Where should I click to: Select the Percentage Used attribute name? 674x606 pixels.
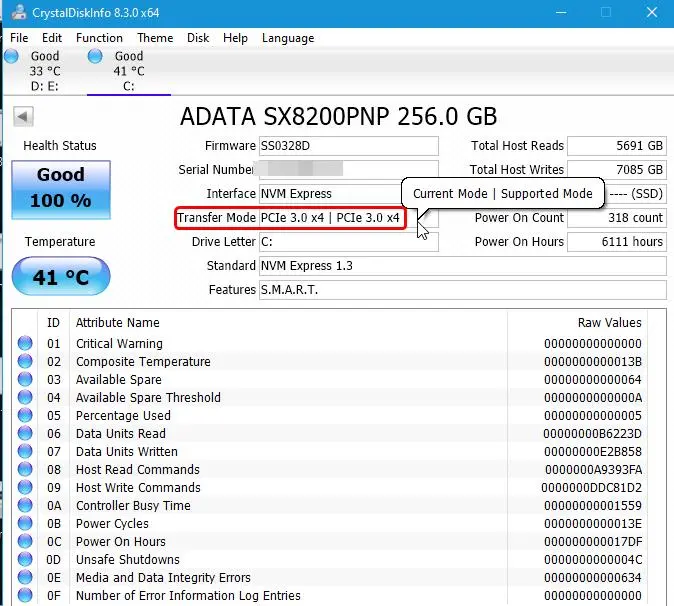point(123,416)
